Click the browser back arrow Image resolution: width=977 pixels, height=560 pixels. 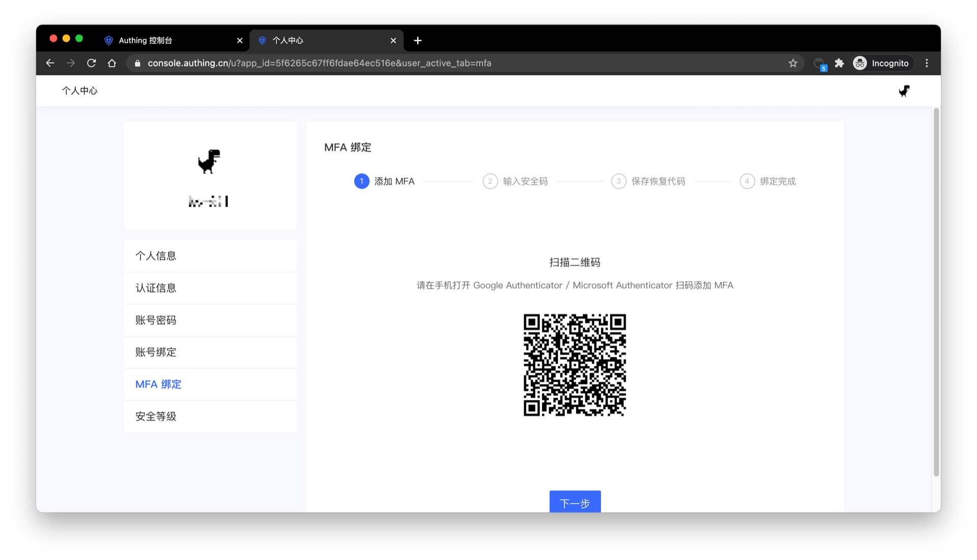[x=50, y=63]
